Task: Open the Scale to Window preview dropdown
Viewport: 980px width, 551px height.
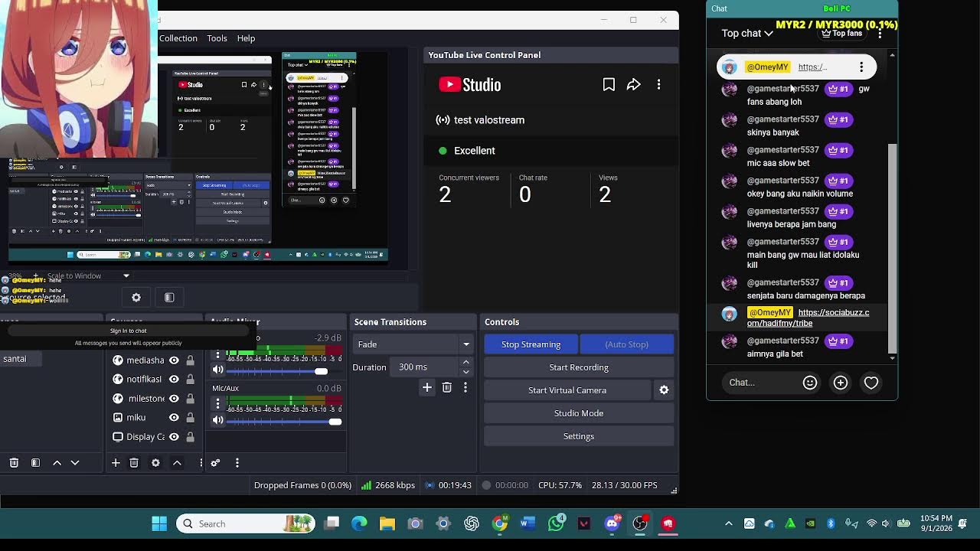Action: click(x=90, y=276)
